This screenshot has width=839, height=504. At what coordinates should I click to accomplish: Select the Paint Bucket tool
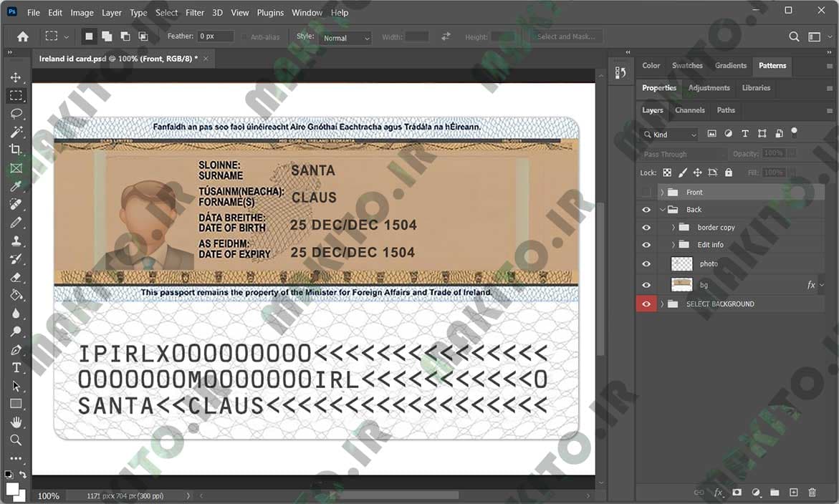[x=16, y=295]
